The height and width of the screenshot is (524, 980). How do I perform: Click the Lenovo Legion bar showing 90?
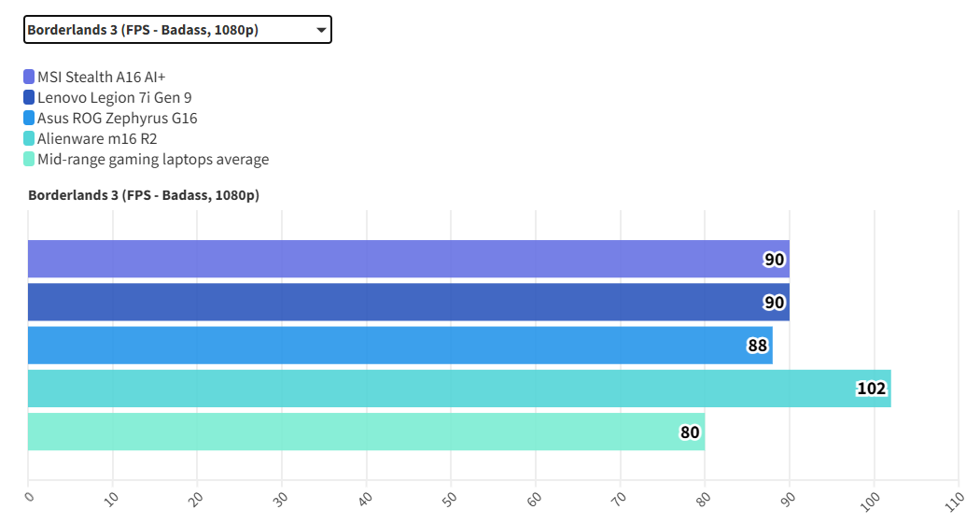392,302
